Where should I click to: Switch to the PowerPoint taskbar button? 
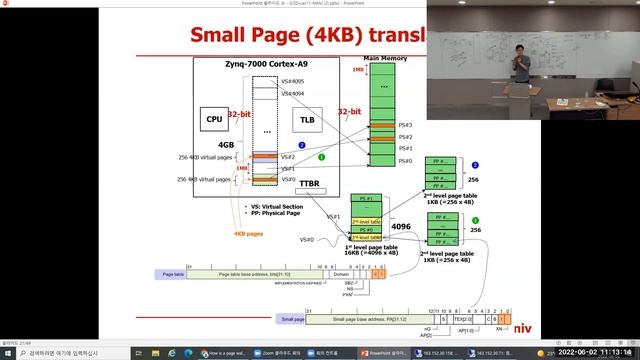click(x=383, y=353)
